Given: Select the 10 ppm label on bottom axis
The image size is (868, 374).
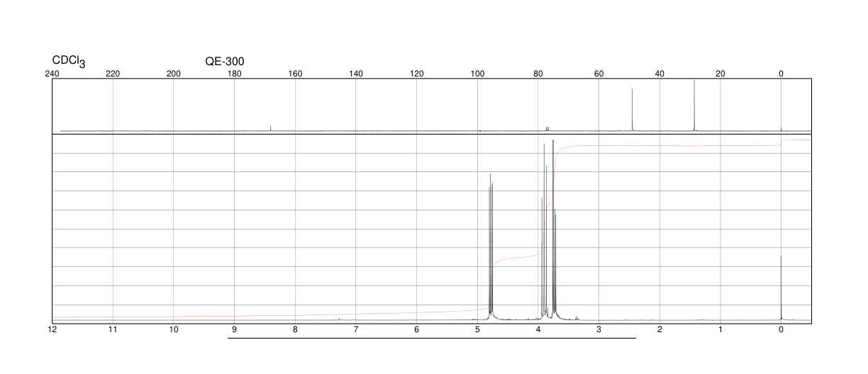Looking at the screenshot, I should (x=174, y=329).
